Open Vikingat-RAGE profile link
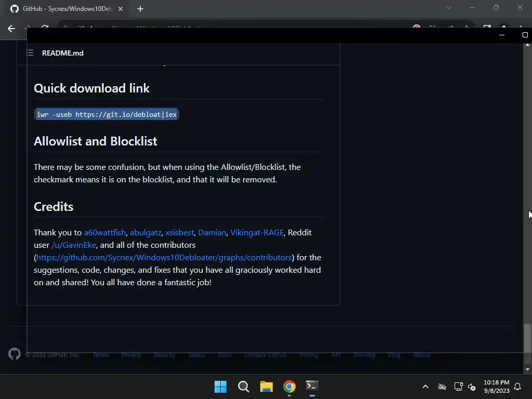The height and width of the screenshot is (399, 532). [257, 232]
